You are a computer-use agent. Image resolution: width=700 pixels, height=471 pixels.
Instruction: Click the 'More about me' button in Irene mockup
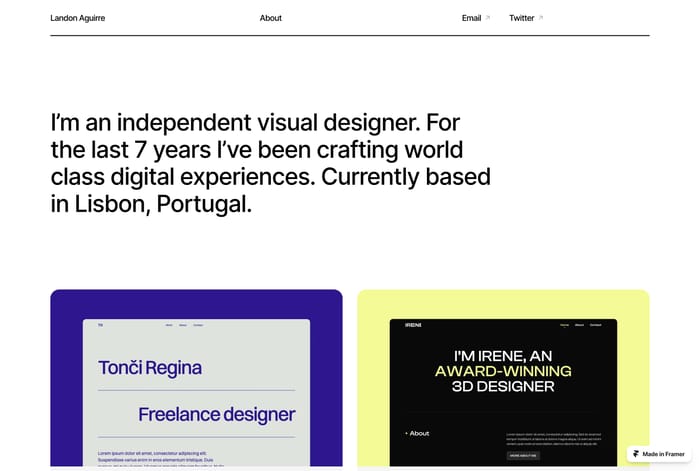click(x=523, y=455)
